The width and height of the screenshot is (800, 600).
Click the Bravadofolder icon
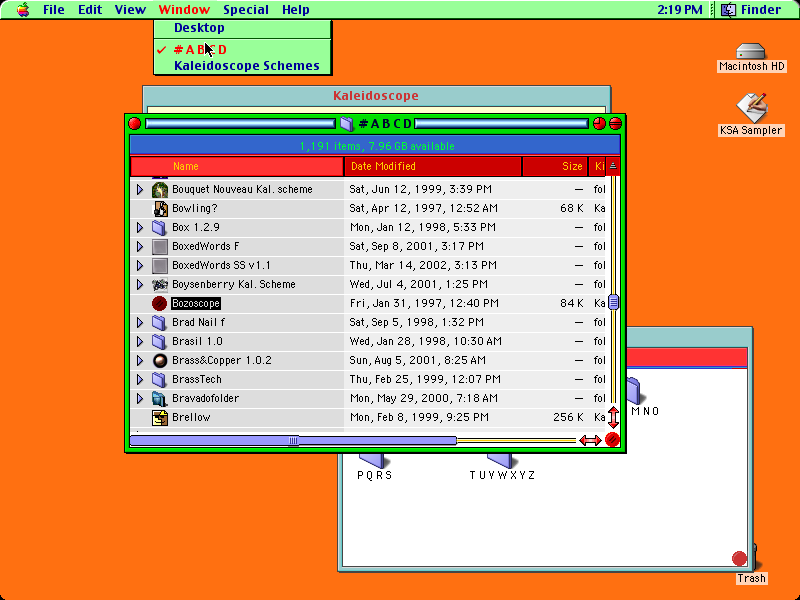click(160, 398)
